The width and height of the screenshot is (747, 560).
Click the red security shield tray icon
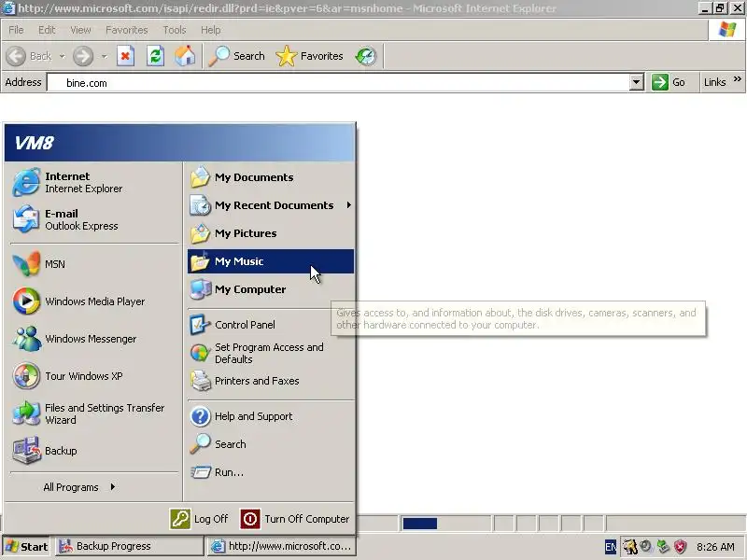680,546
